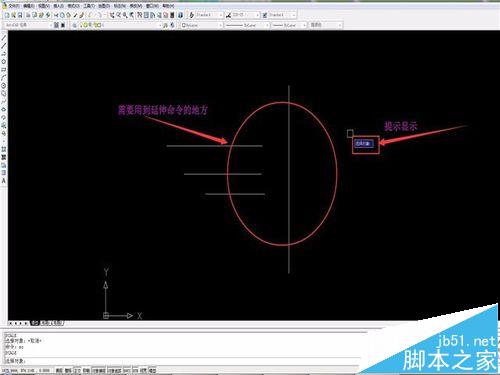Toggle SNAP (捕捉) mode in status bar
This screenshot has width=500, height=375.
[59, 370]
